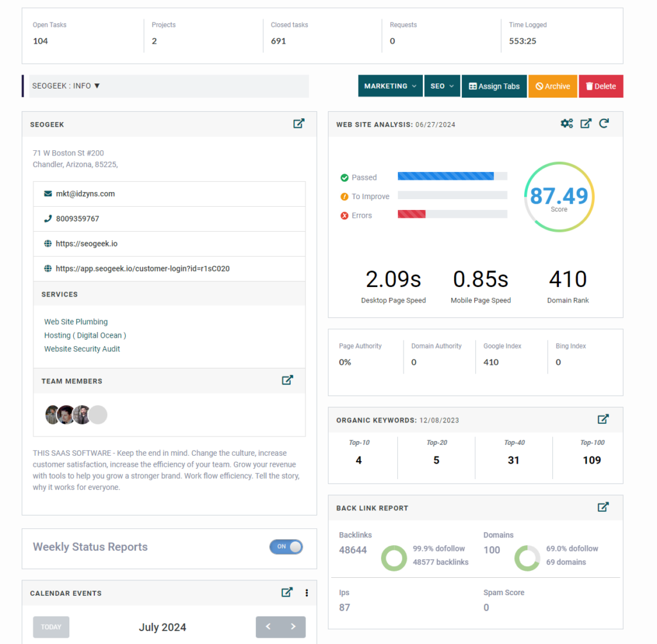Open Web Site Analysis settings gears

click(567, 123)
